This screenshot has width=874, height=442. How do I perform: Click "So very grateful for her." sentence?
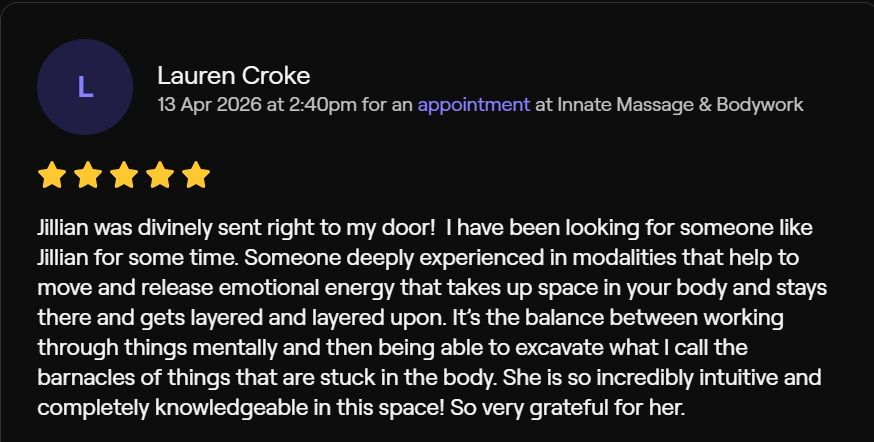click(567, 409)
